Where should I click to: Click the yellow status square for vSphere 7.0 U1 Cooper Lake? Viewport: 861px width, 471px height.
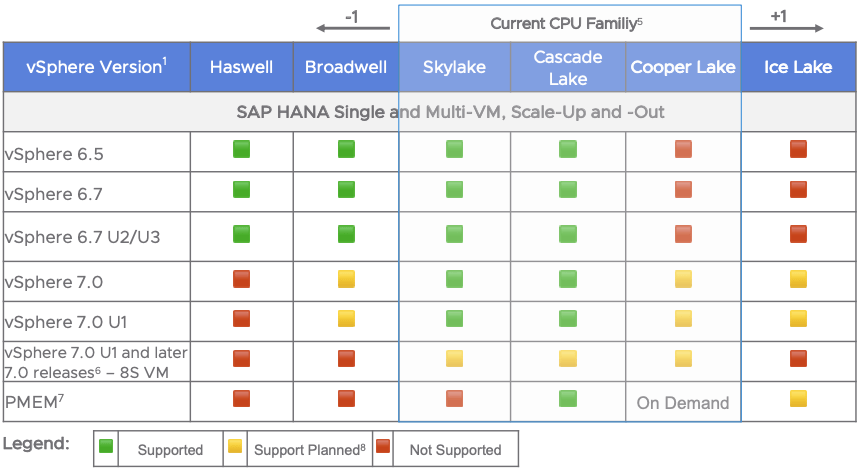click(683, 319)
